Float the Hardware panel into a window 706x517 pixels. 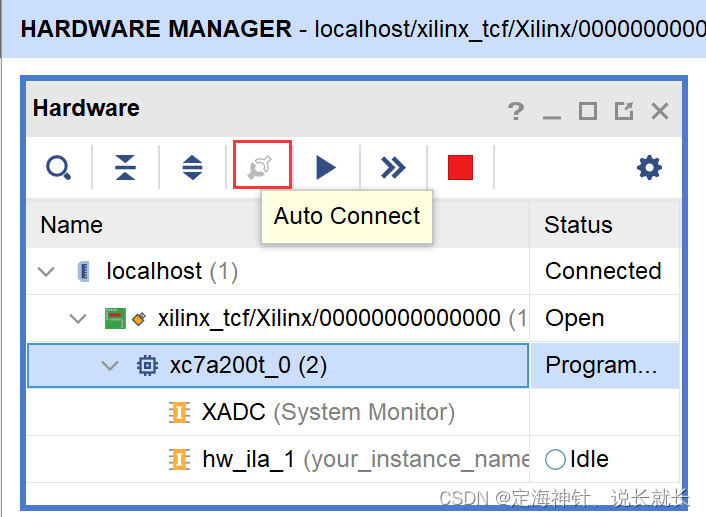tap(624, 111)
